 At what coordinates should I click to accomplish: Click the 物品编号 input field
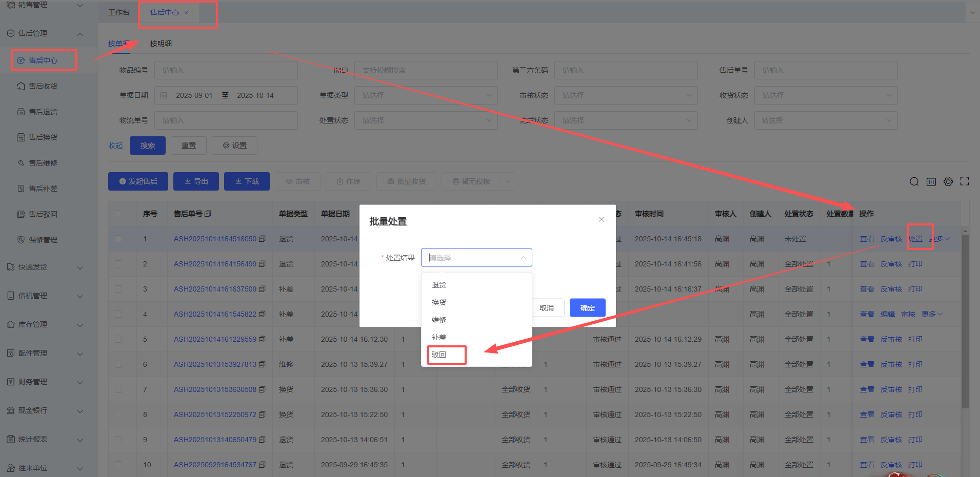[x=226, y=70]
